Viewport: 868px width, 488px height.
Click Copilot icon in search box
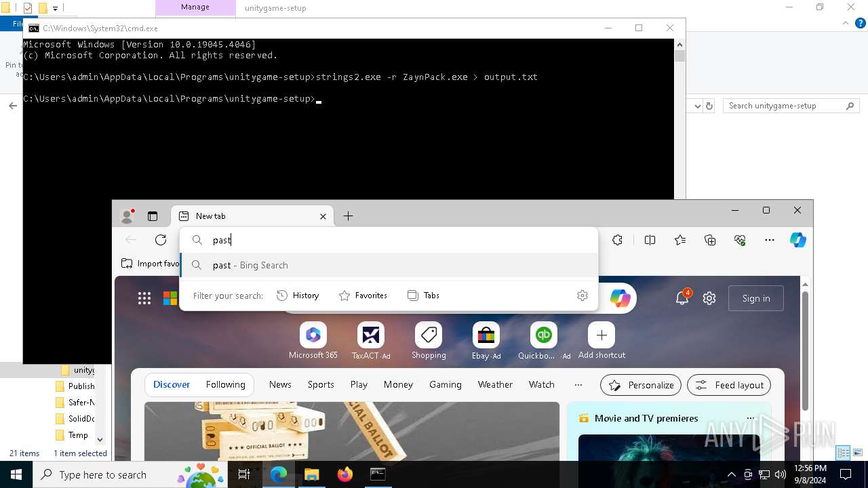click(620, 298)
